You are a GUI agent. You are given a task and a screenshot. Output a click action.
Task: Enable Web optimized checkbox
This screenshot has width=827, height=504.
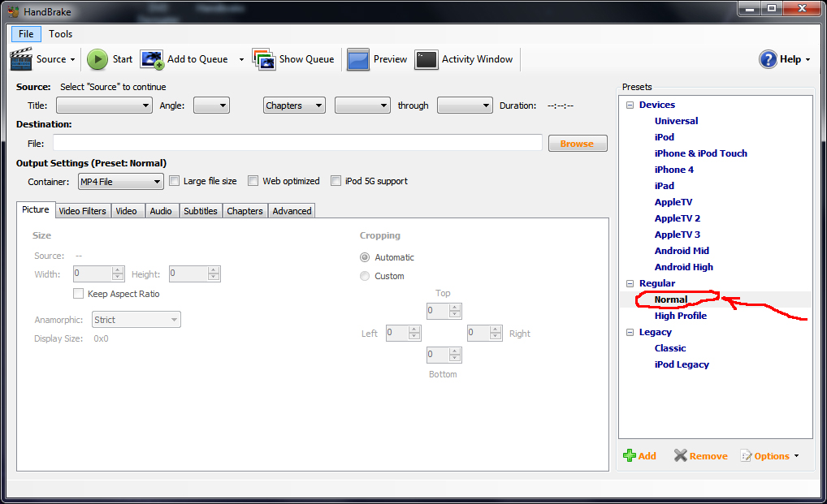[x=253, y=181]
